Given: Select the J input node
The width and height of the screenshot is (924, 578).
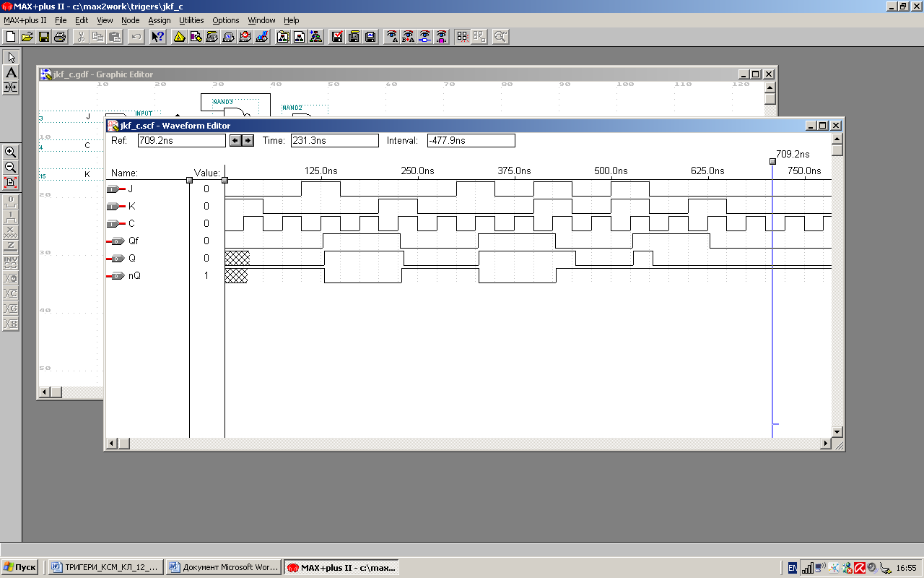Looking at the screenshot, I should [x=121, y=189].
